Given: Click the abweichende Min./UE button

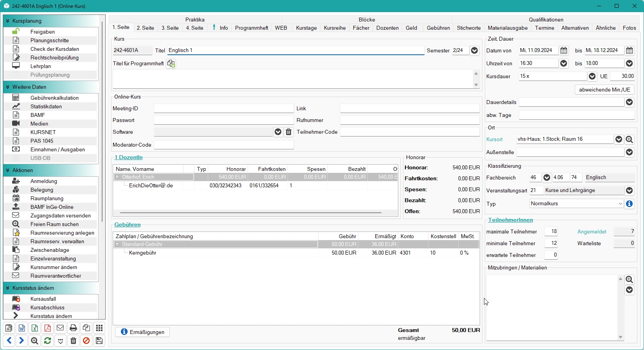Looking at the screenshot, I should tap(604, 90).
